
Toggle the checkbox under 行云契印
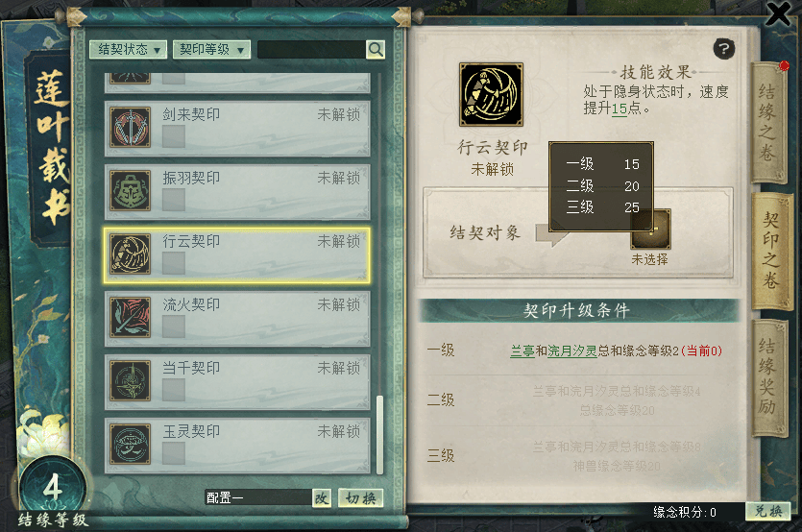point(174,263)
